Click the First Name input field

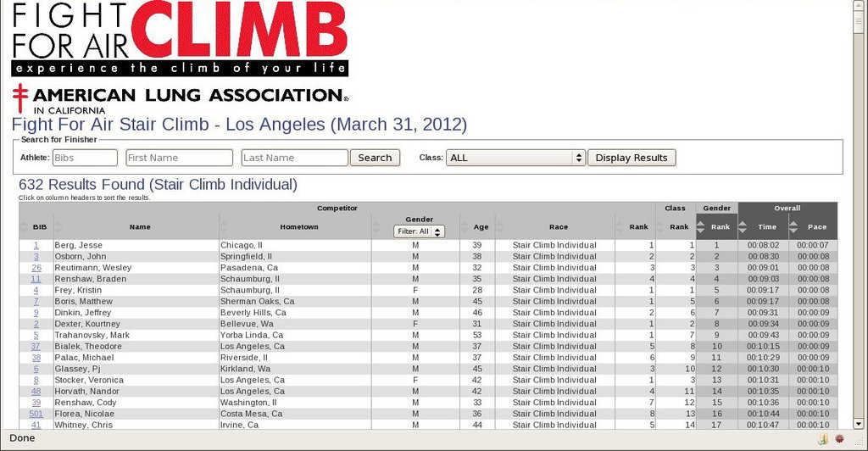pyautogui.click(x=180, y=158)
